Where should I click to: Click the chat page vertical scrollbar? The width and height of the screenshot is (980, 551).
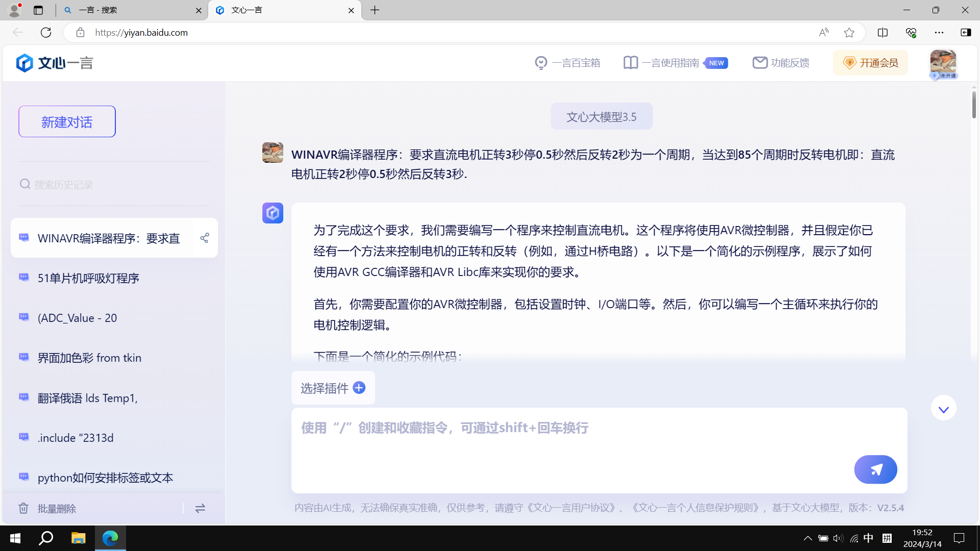[974, 105]
